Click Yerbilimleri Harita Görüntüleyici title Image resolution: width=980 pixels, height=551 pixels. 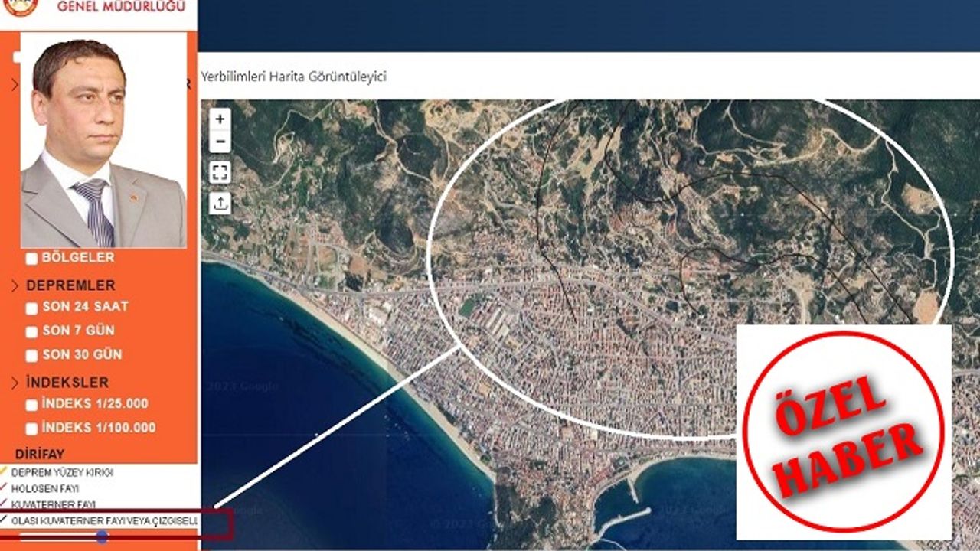click(294, 77)
